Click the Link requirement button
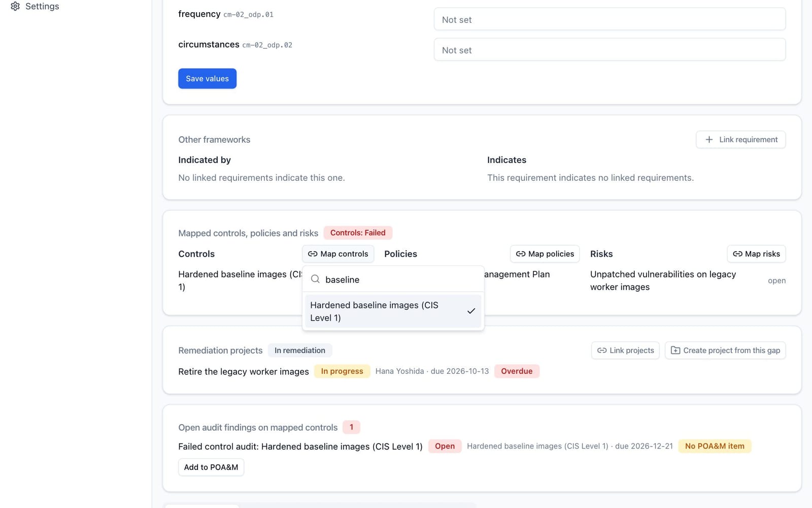This screenshot has width=812, height=508. (740, 139)
